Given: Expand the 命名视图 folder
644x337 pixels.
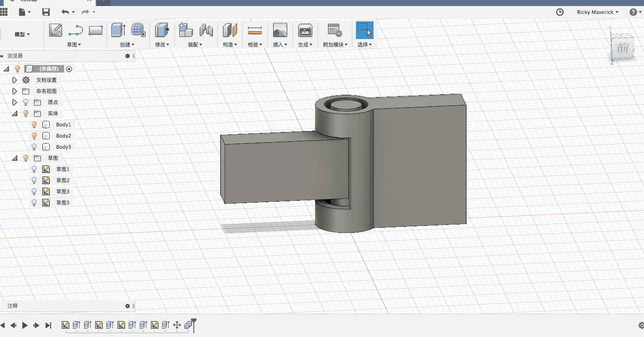Looking at the screenshot, I should tap(14, 91).
